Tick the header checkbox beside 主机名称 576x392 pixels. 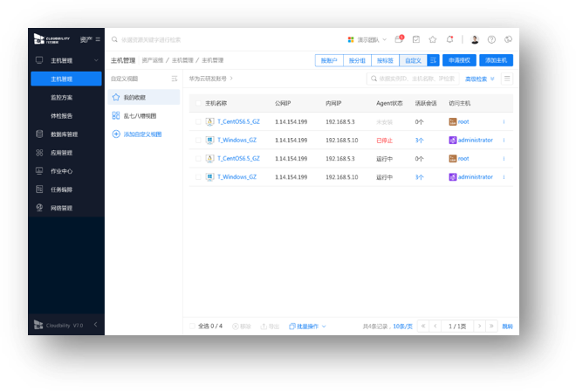click(x=198, y=103)
